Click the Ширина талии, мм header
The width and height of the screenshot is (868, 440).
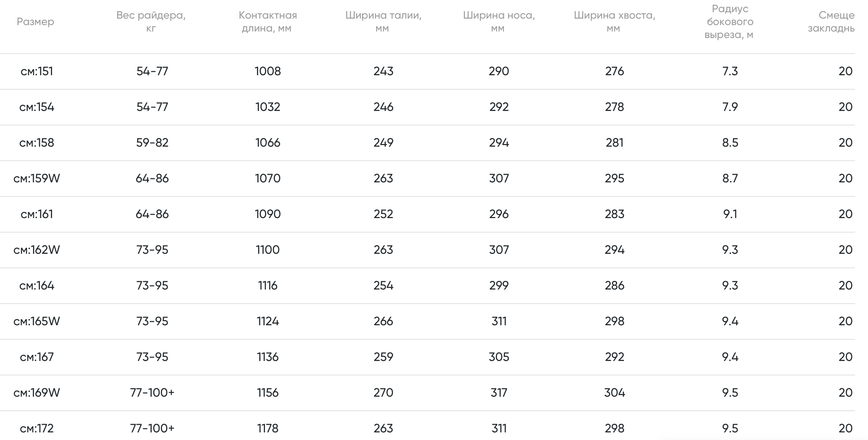tap(383, 22)
